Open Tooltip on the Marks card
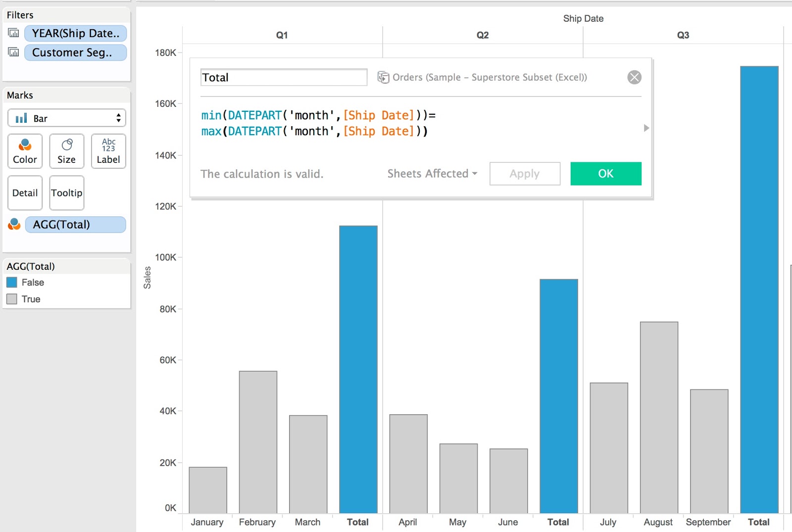The width and height of the screenshot is (792, 532). (x=66, y=193)
